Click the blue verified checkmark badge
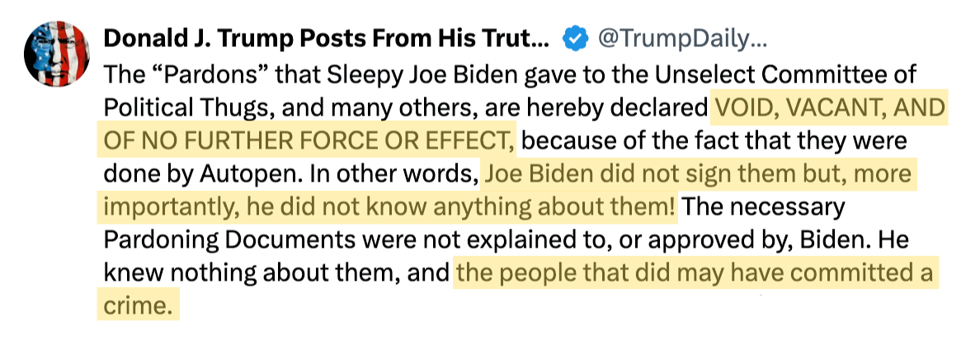 tap(576, 40)
